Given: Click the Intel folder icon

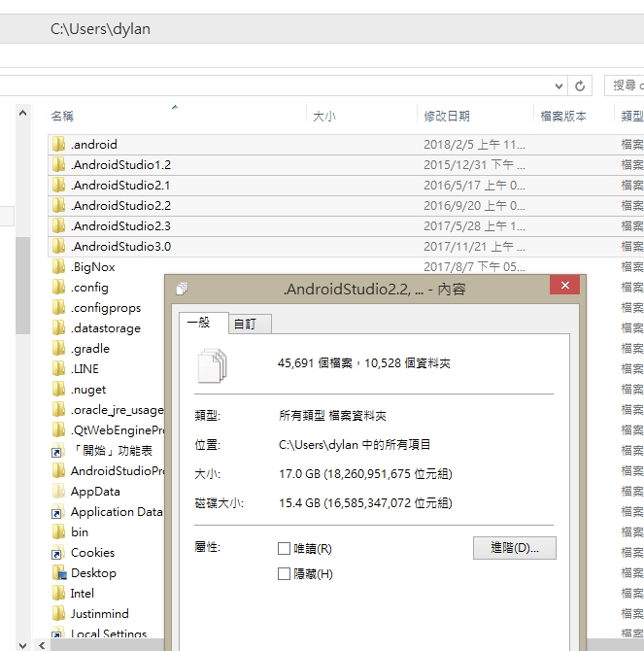Looking at the screenshot, I should (58, 594).
